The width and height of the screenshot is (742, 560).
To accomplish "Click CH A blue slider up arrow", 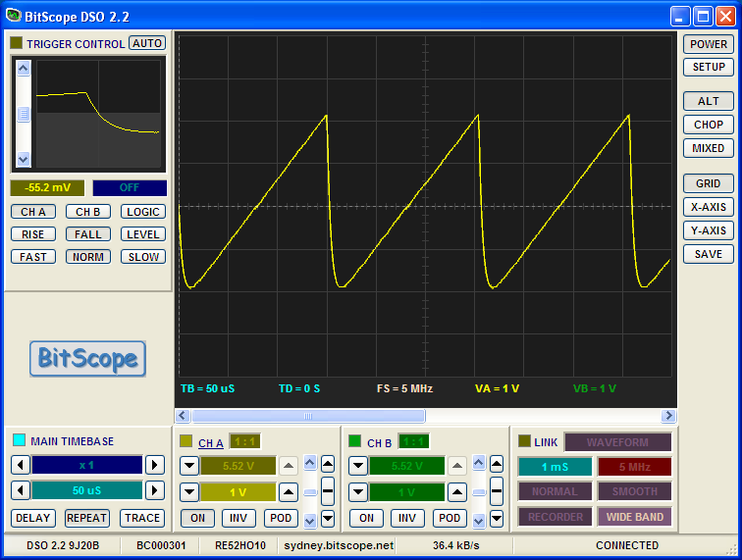I will tap(310, 463).
